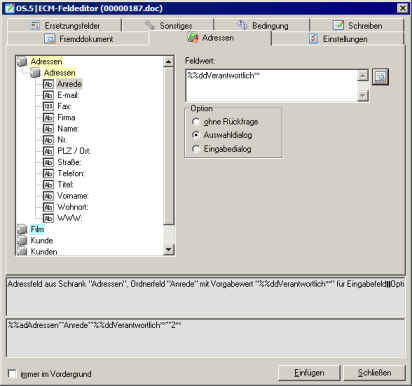This screenshot has width=412, height=386.
Task: Click the Einfügen button
Action: [309, 373]
